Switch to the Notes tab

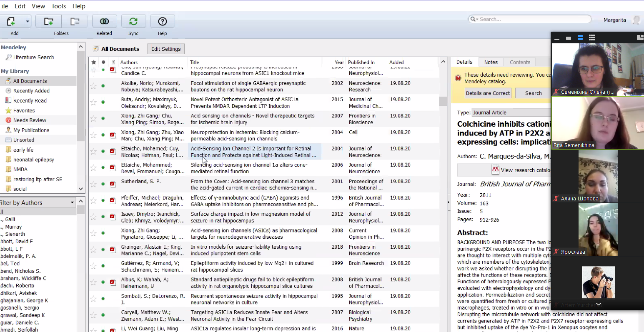pyautogui.click(x=491, y=62)
